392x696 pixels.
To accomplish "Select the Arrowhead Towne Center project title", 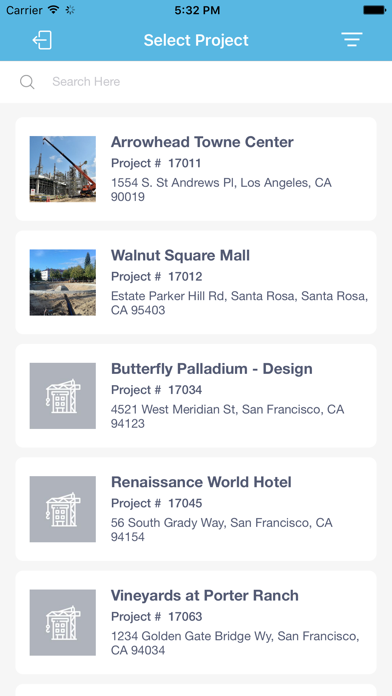I will 202,142.
